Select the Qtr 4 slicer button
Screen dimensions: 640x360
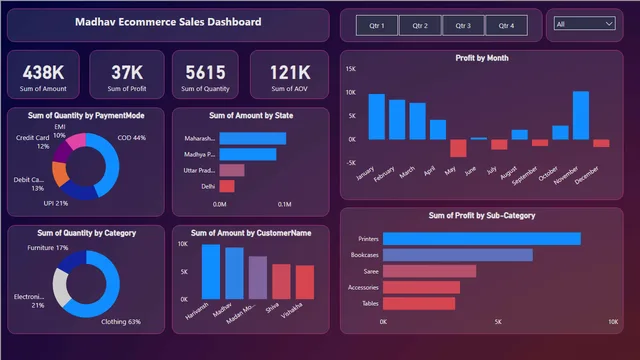(506, 25)
